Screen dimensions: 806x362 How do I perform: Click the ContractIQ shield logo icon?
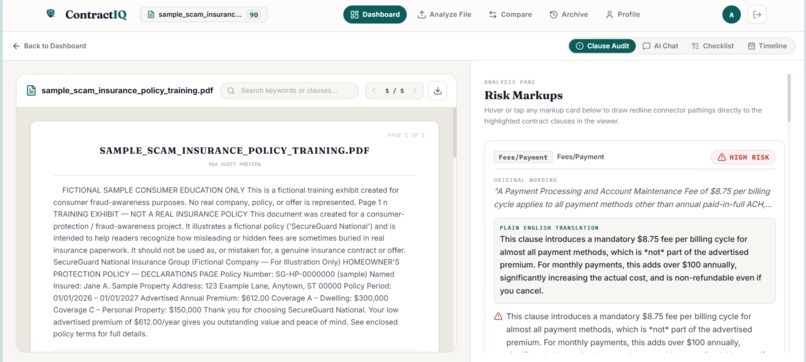[50, 14]
